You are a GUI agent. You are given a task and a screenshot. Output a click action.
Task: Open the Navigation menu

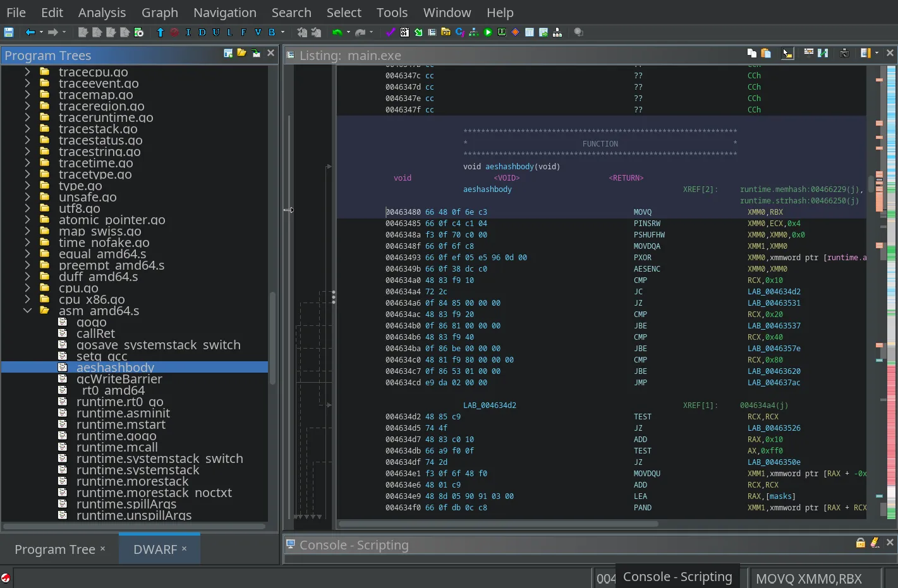(225, 13)
